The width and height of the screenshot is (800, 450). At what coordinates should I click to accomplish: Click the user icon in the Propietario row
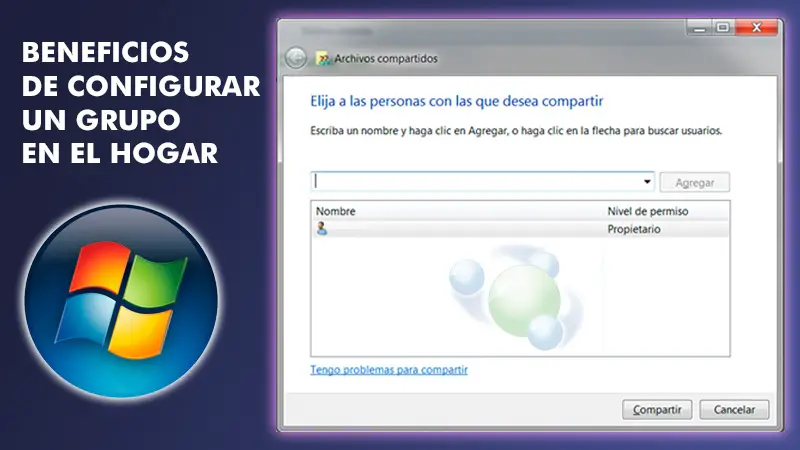pos(321,229)
